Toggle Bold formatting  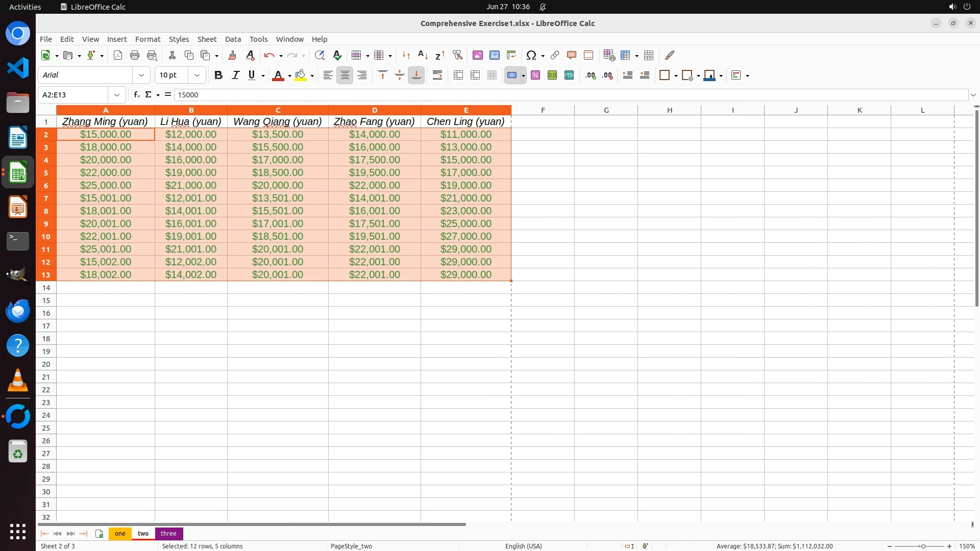(218, 76)
